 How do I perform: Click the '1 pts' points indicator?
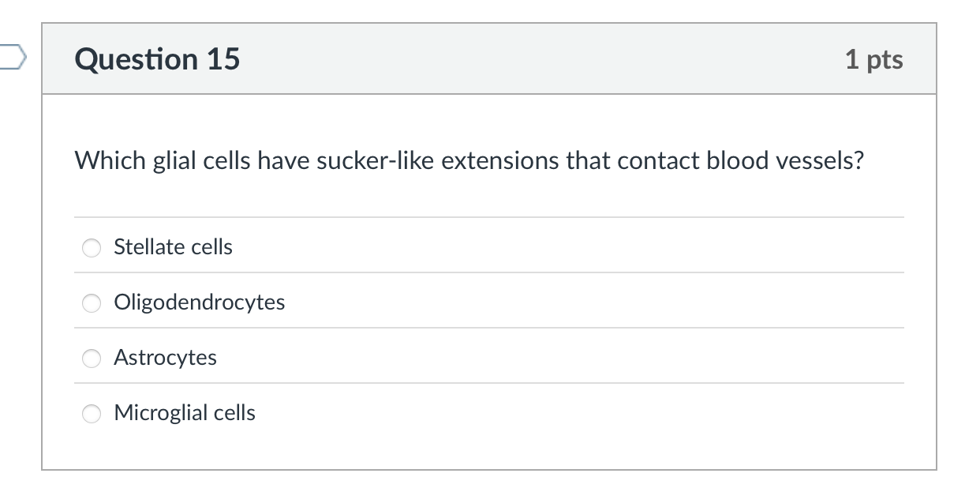pyautogui.click(x=873, y=59)
